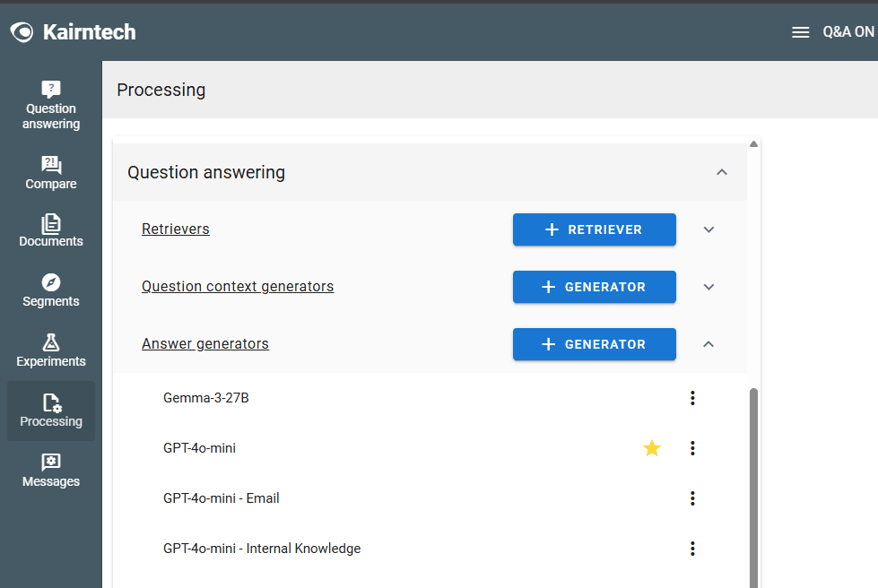The image size is (878, 588).
Task: Click the vertical scrollbar of the processing panel
Action: click(x=753, y=484)
